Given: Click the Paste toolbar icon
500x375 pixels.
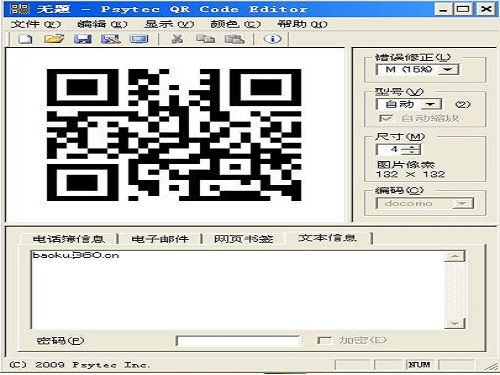Looking at the screenshot, I should [234, 39].
